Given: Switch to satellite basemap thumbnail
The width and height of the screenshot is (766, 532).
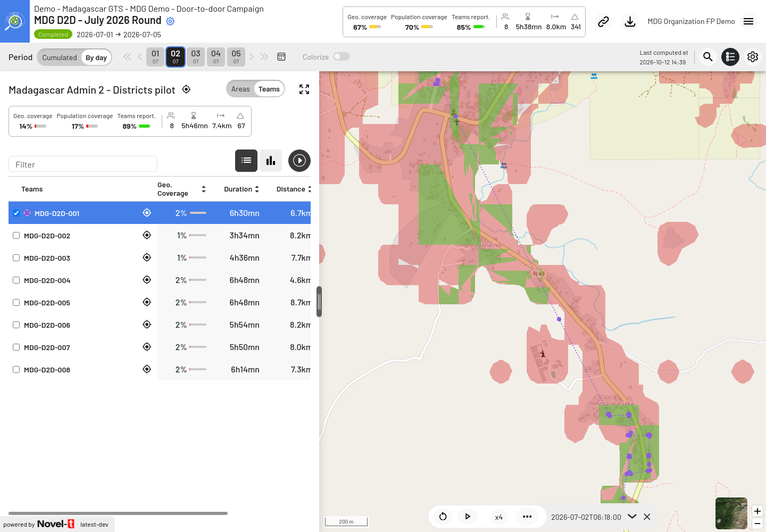Looking at the screenshot, I should (x=731, y=513).
